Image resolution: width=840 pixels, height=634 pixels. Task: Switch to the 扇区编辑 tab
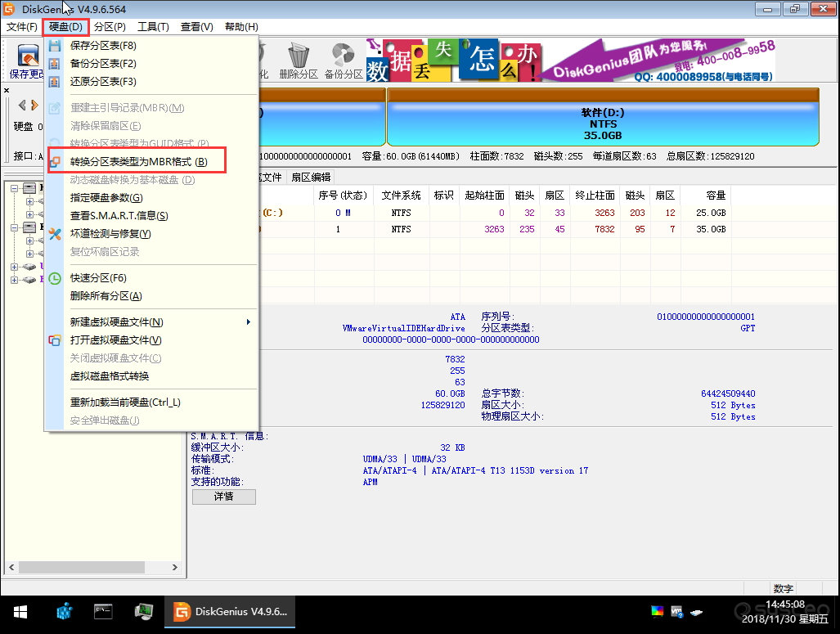pyautogui.click(x=312, y=178)
